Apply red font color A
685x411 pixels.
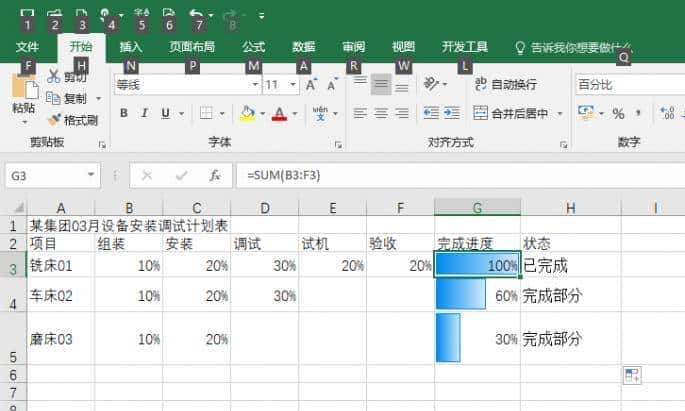[x=280, y=114]
